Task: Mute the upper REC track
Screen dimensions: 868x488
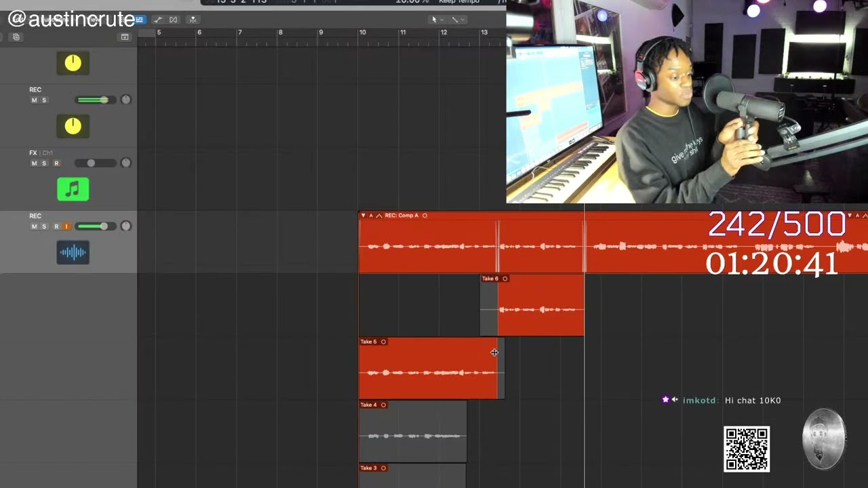Action: (x=35, y=100)
